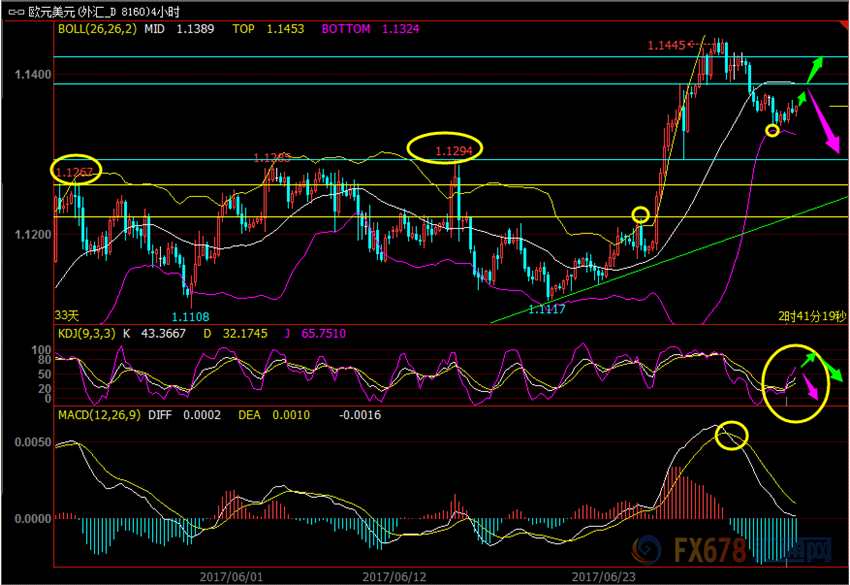850x585 pixels.
Task: Click the 1.1117 low price label
Action: click(x=547, y=310)
